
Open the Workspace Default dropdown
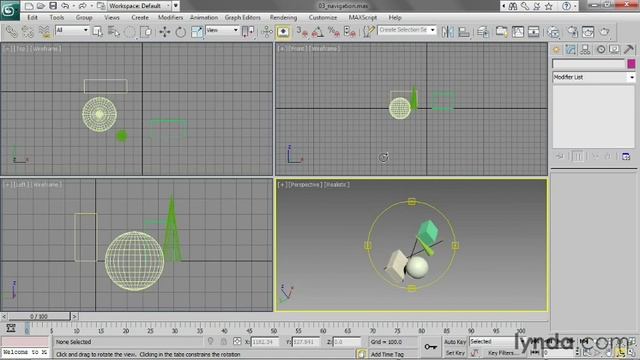point(139,6)
